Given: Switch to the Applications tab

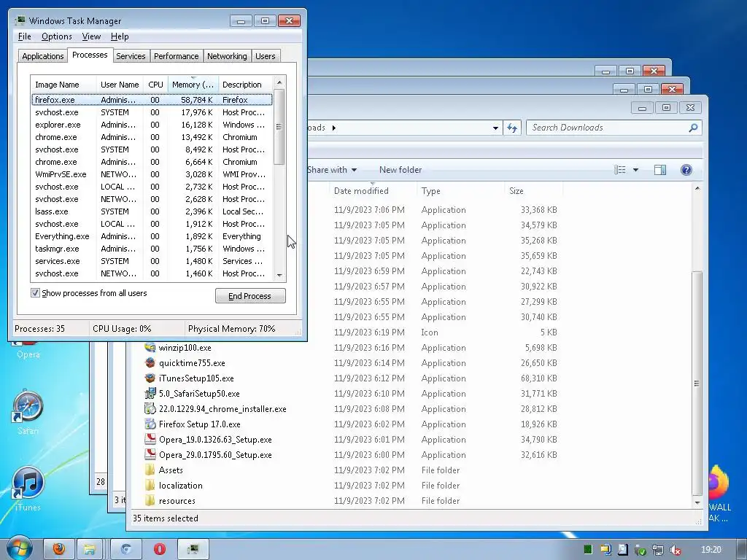Looking at the screenshot, I should pyautogui.click(x=43, y=56).
